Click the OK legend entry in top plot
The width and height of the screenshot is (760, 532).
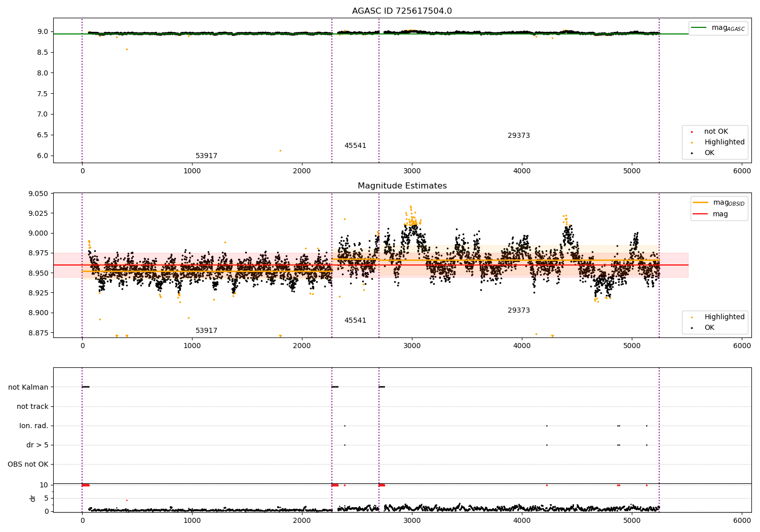click(709, 153)
